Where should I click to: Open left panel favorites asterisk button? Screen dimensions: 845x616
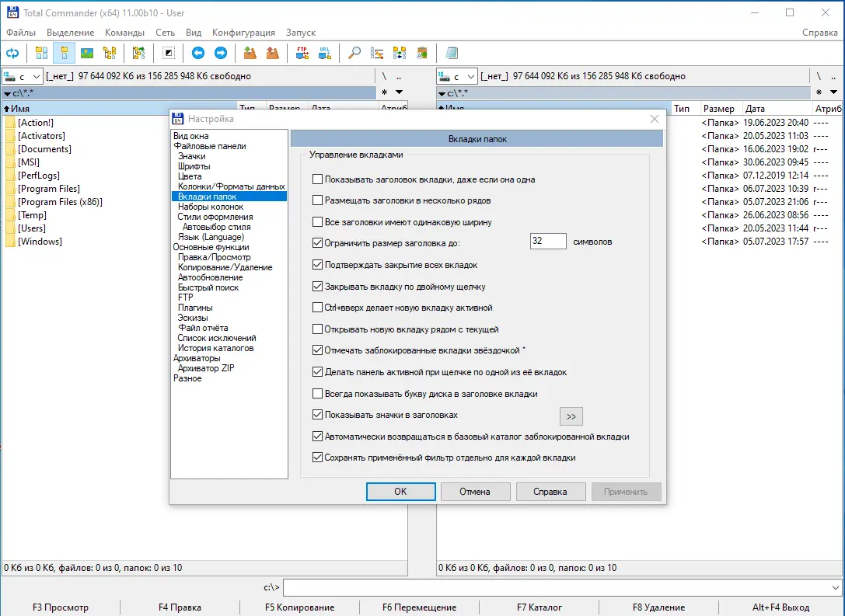click(384, 92)
